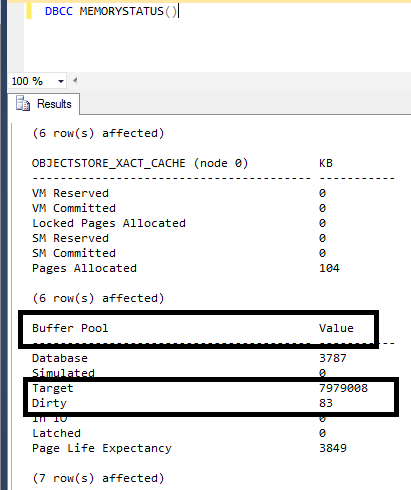Click the yellow change marker in margin
This screenshot has height=490, width=411.
(29, 10)
